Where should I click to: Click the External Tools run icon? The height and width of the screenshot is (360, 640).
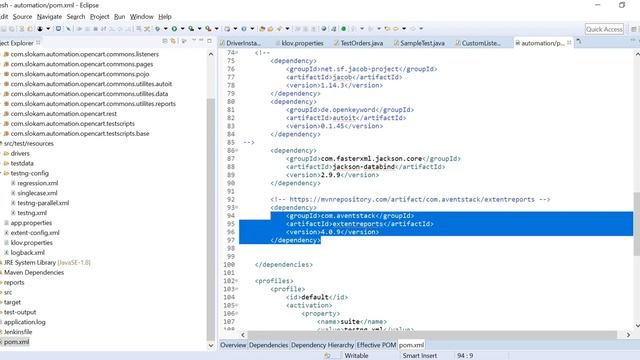pos(208,29)
